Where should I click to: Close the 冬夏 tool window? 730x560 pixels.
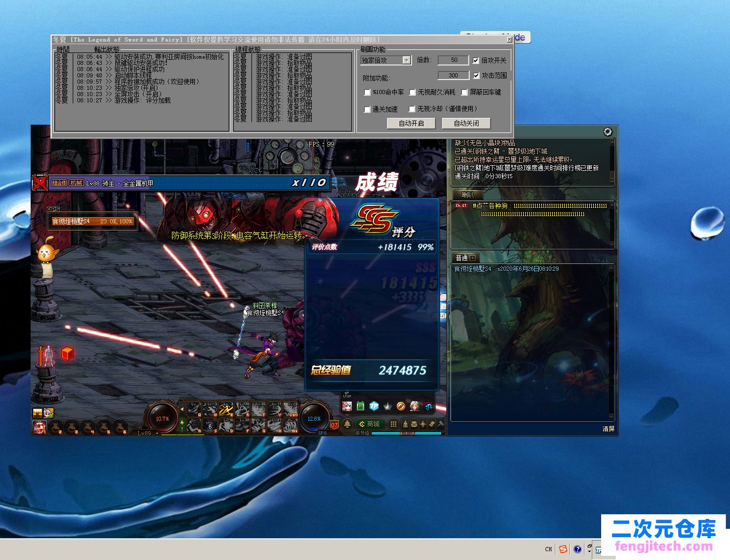(x=509, y=39)
